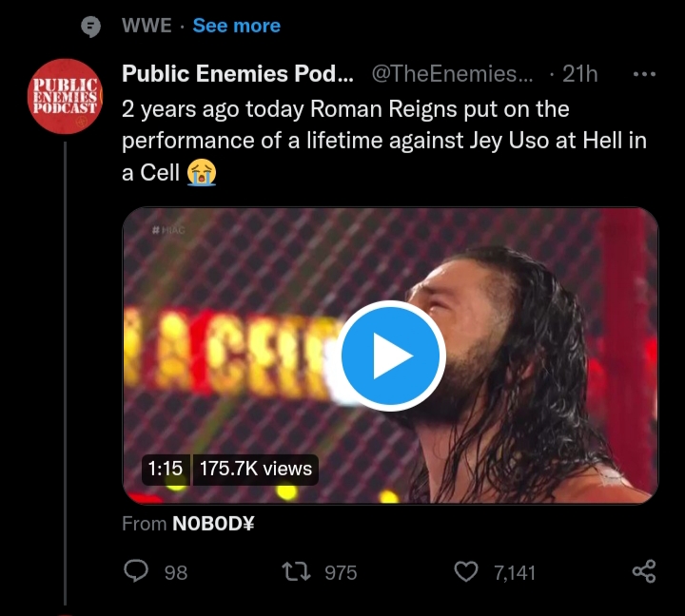
Task: Click the reply comment bubble icon
Action: (x=138, y=570)
